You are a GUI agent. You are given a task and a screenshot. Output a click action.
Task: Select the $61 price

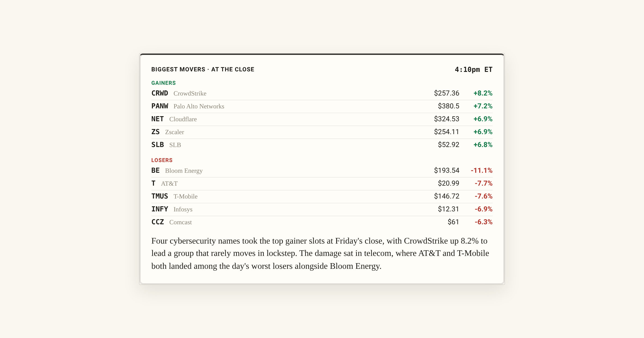453,222
